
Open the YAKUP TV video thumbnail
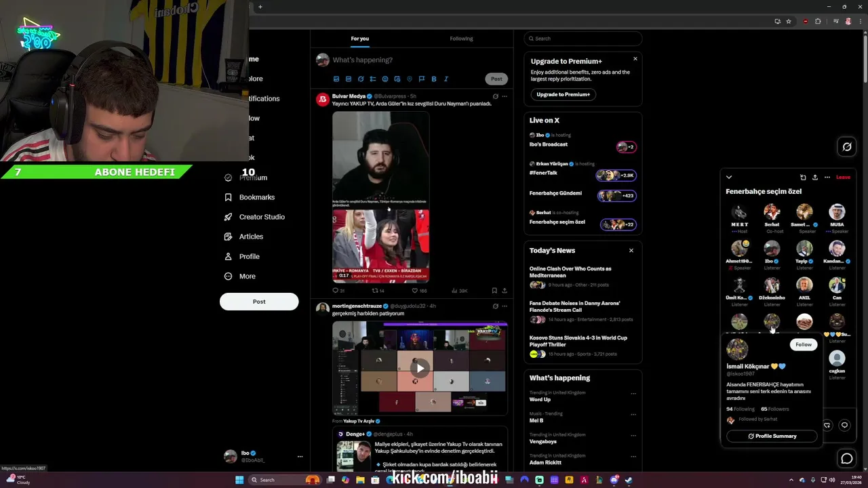point(380,197)
